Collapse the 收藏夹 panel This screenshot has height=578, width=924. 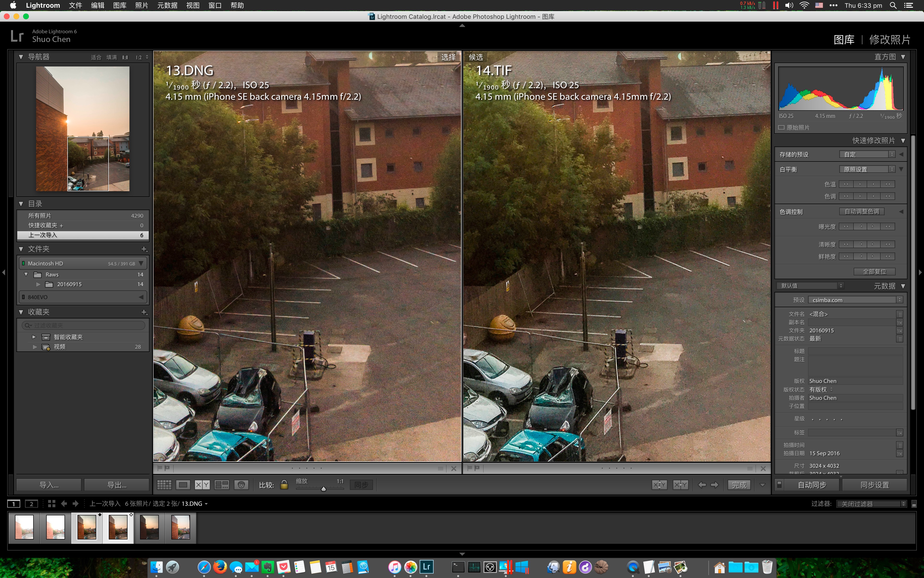tap(21, 312)
